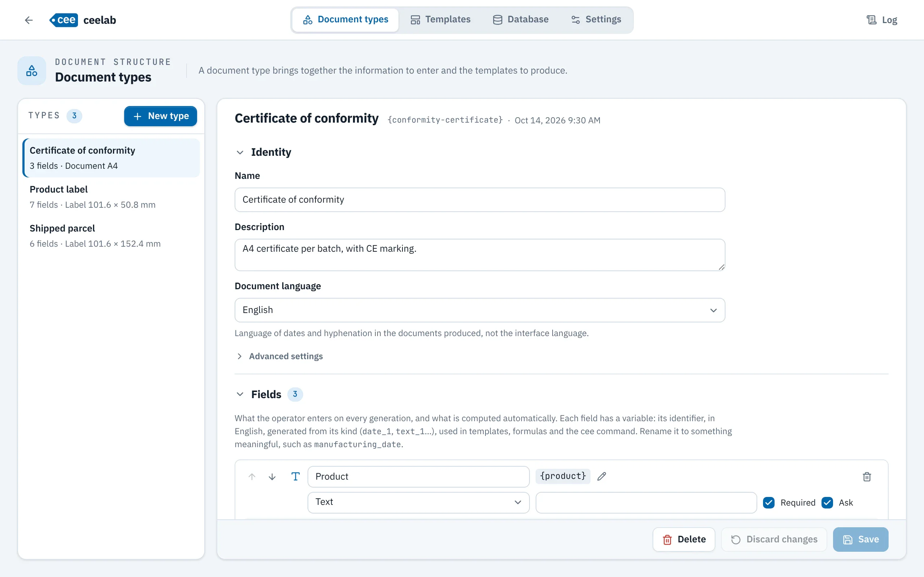Image resolution: width=924 pixels, height=577 pixels.
Task: Edit the {product} variable name pencil
Action: coord(602,476)
